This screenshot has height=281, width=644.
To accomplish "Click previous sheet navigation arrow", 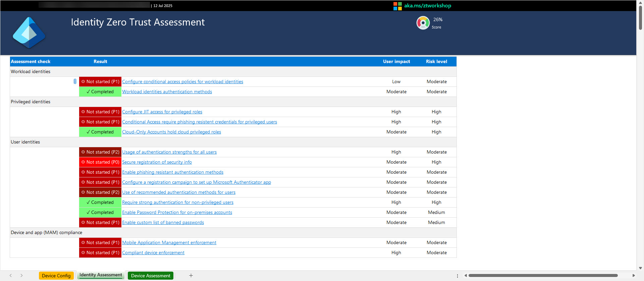I will (x=11, y=275).
